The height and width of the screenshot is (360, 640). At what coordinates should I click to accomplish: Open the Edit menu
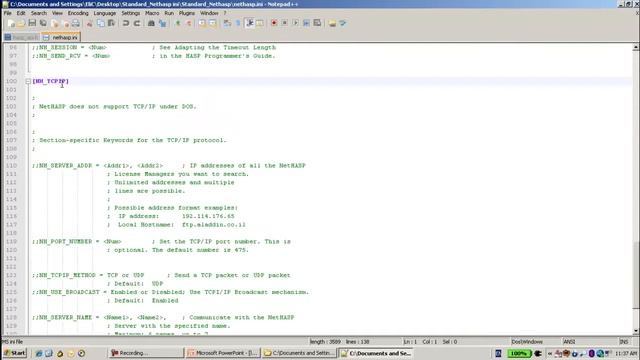(x=21, y=13)
